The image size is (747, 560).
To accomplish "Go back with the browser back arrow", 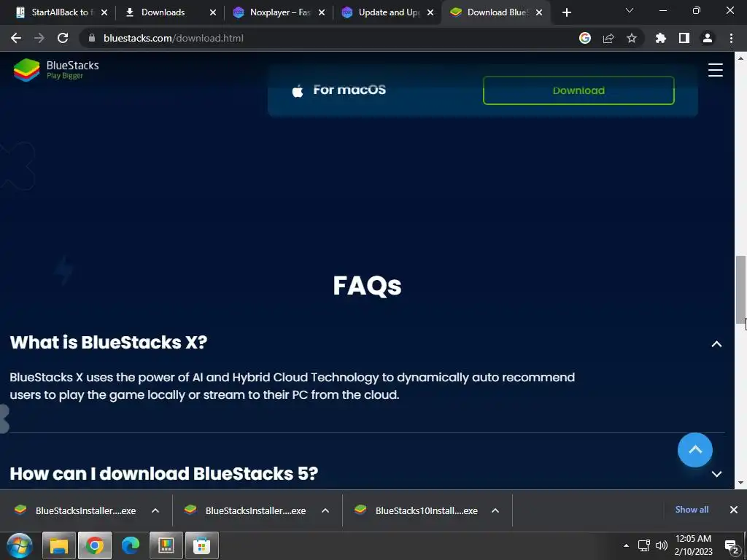I will 16,38.
